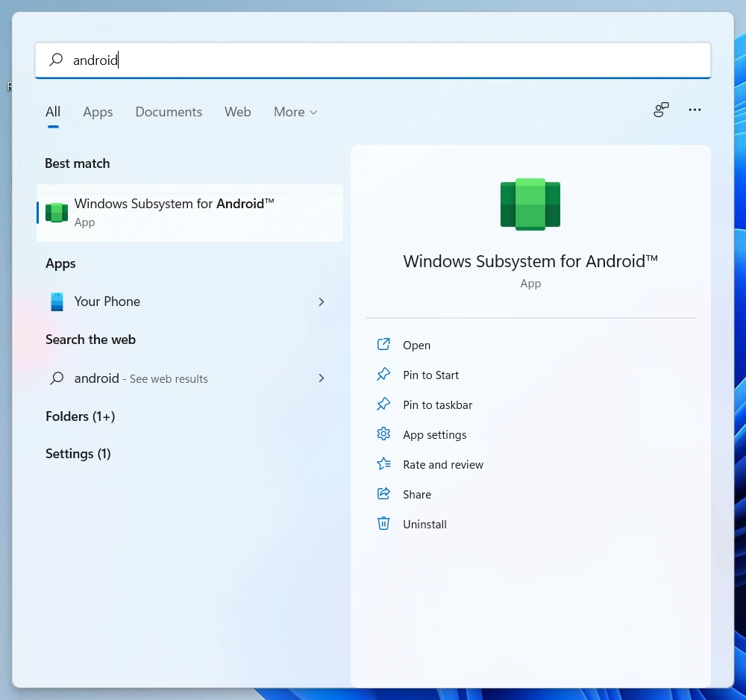Viewport: 746px width, 700px height.
Task: Expand the More filter dropdown
Action: point(295,112)
